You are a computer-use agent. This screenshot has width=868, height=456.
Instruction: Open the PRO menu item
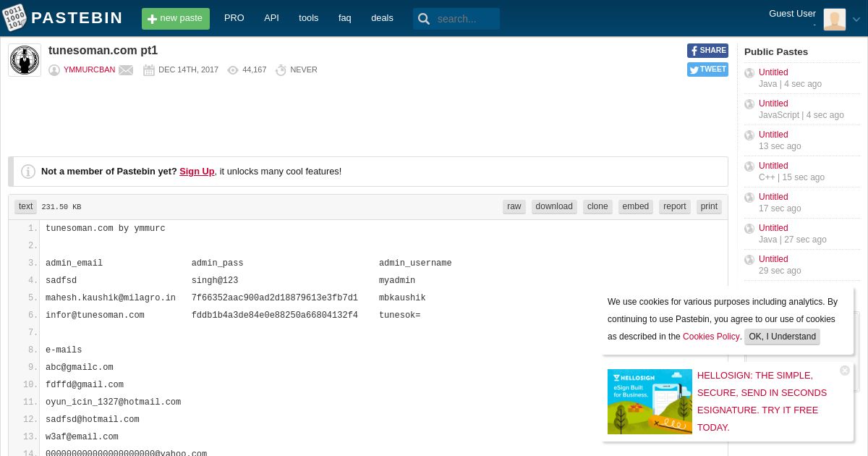[234, 18]
